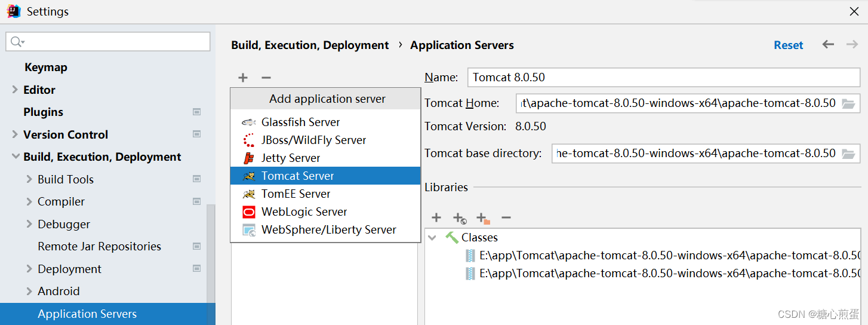Click project-level icon beside Plugins
Image resolution: width=868 pixels, height=325 pixels.
click(x=197, y=112)
